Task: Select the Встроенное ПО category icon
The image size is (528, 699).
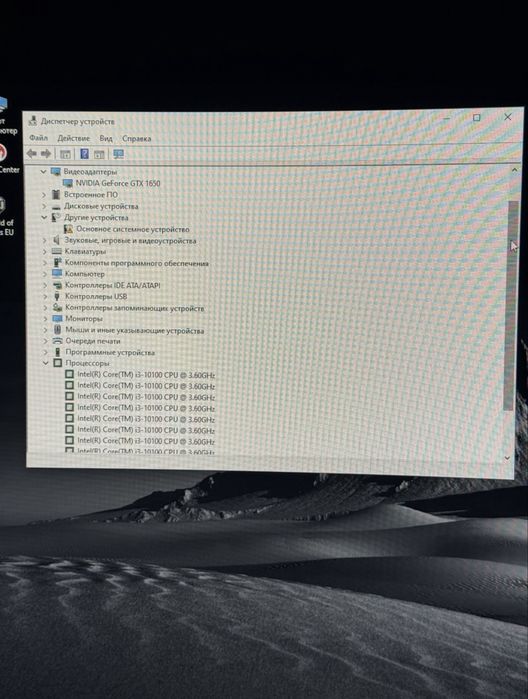Action: pyautogui.click(x=56, y=194)
